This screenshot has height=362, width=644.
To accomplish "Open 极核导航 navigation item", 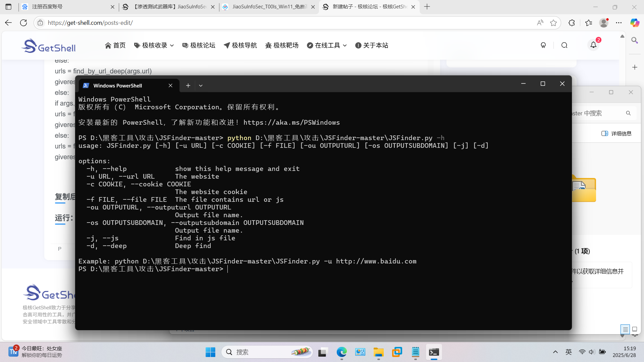I will click(240, 45).
